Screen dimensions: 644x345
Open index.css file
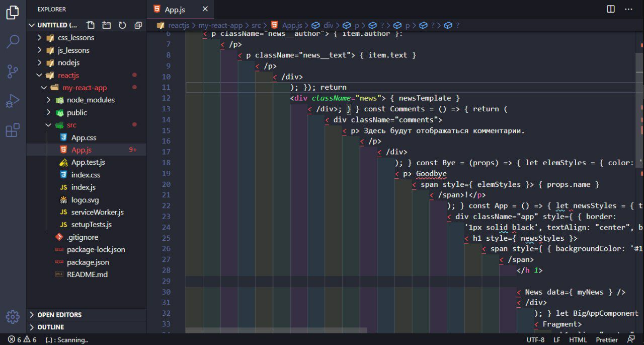point(86,175)
